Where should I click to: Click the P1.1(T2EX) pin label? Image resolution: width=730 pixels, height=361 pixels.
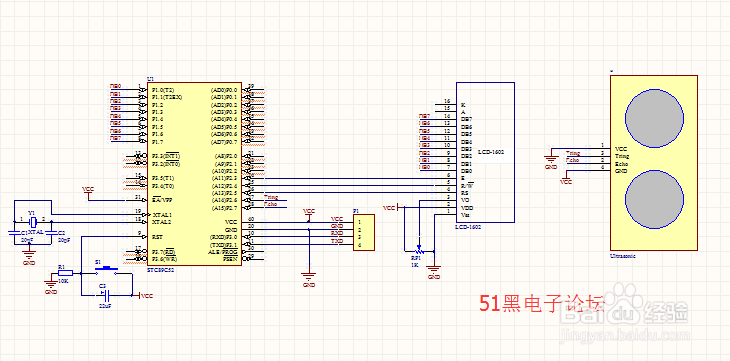(167, 97)
